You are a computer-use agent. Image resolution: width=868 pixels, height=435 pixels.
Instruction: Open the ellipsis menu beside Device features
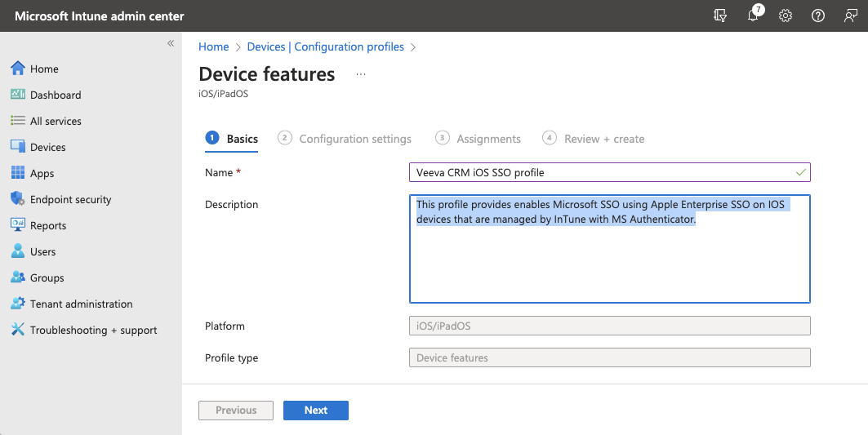(361, 74)
